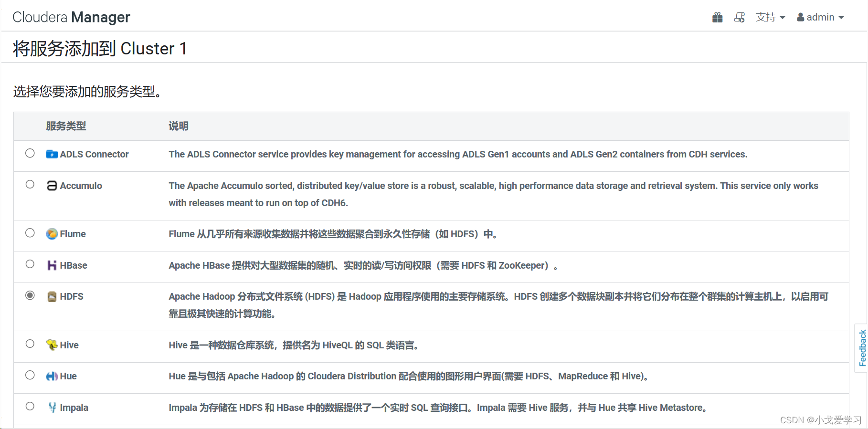The height and width of the screenshot is (429, 868).
Task: Open the running commands icon in header
Action: click(740, 18)
